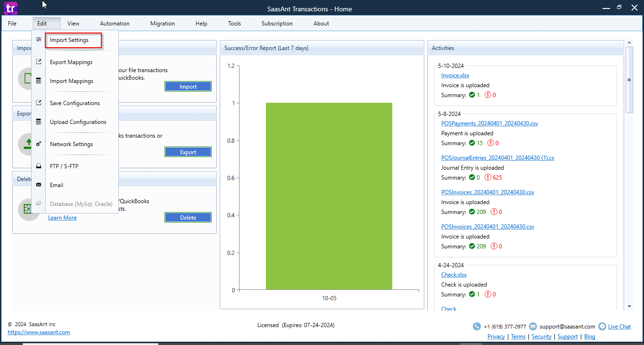Click the Upload Configurations icon
644x345 pixels.
39,122
